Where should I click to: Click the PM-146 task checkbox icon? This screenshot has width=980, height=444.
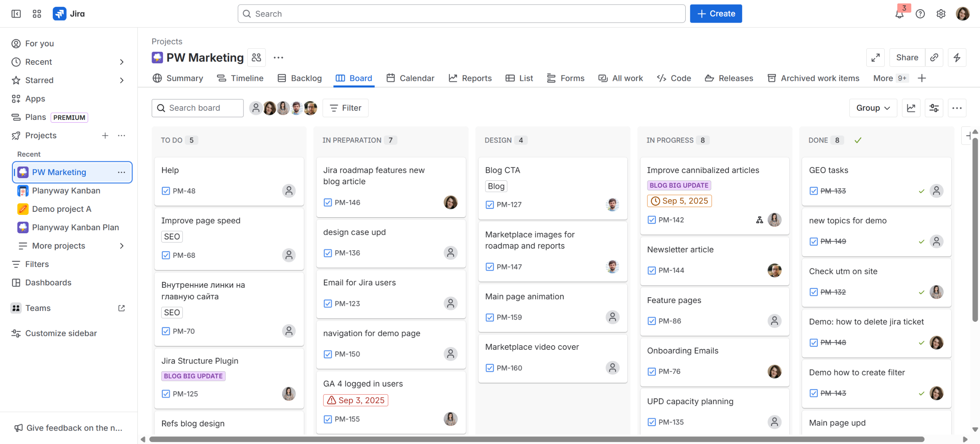tap(328, 202)
